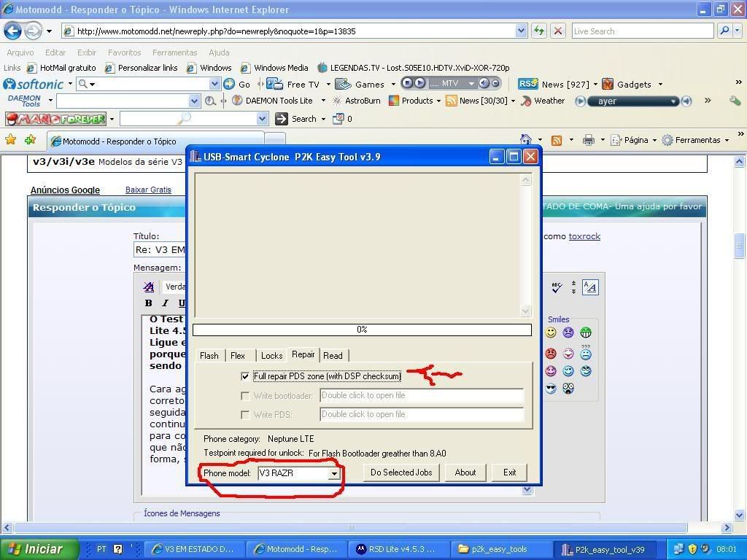Viewport: 747px width, 560px height.
Task: Click the IE Home icon
Action: tap(526, 140)
